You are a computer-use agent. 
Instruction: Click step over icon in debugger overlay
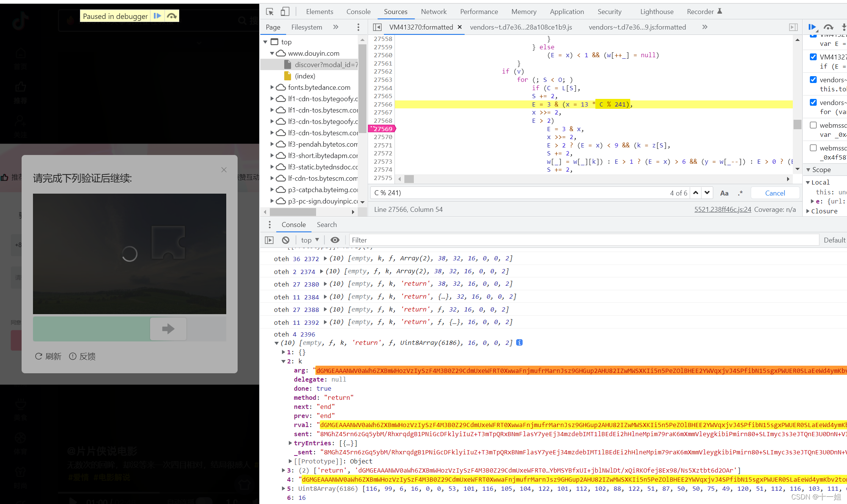172,16
